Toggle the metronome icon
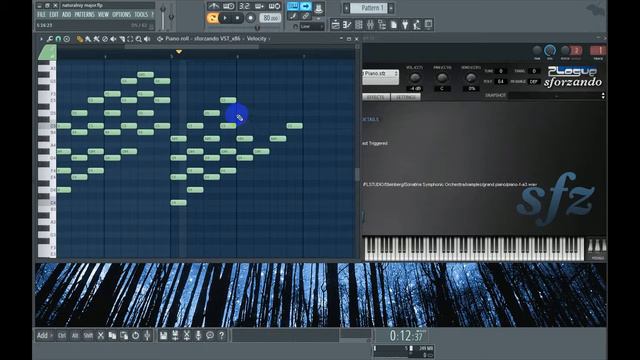The height and width of the screenshot is (360, 640). (x=213, y=6)
